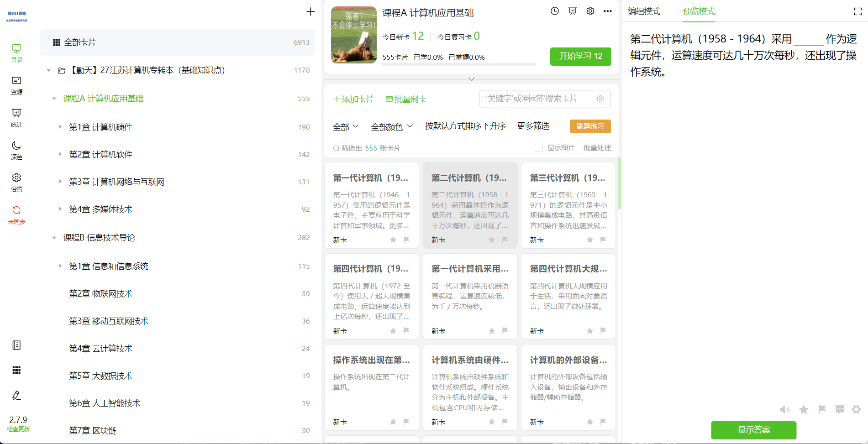The image size is (868, 444).
Task: Click the star icon in preview panel
Action: point(804,409)
